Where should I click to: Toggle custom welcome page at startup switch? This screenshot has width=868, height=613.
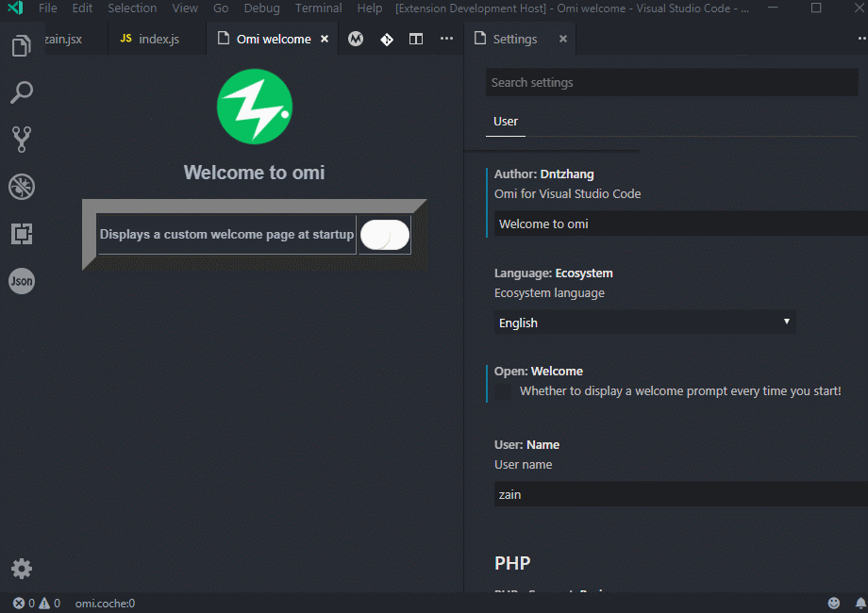[x=385, y=235]
